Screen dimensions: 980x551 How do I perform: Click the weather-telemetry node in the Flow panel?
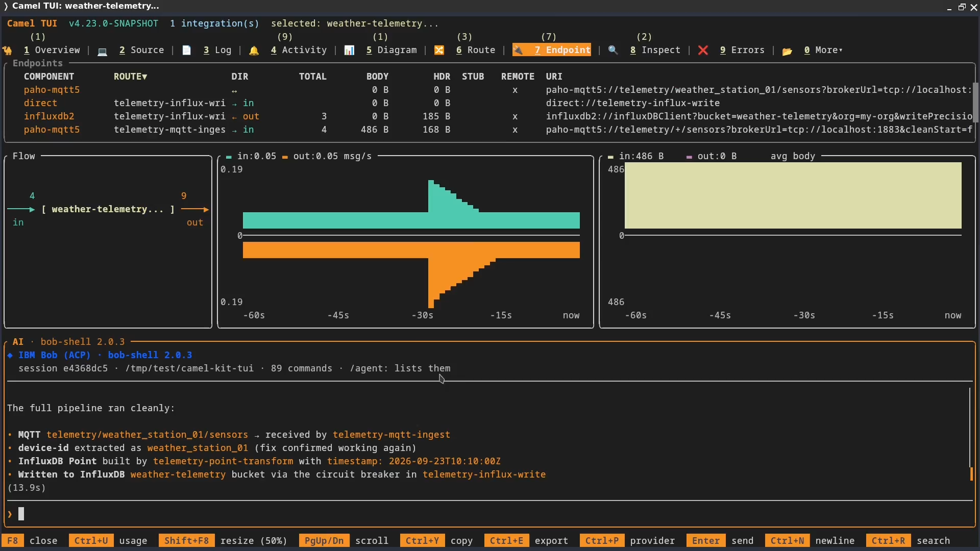click(x=108, y=209)
